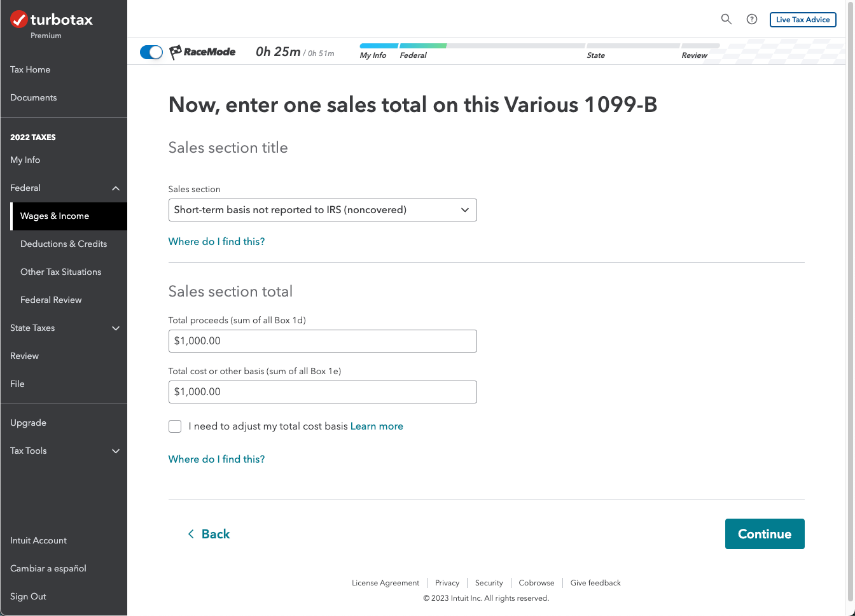Click the Federal progress bar segment
This screenshot has width=855, height=616.
422,46
